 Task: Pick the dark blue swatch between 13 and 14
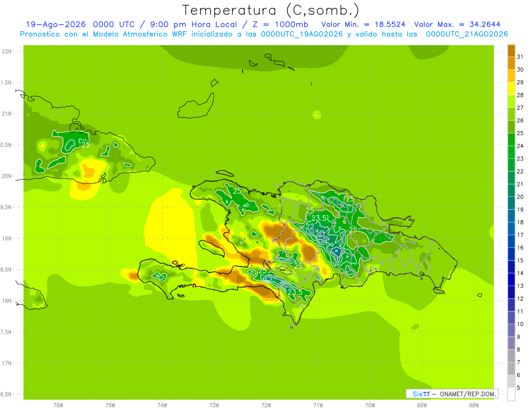coord(511,279)
